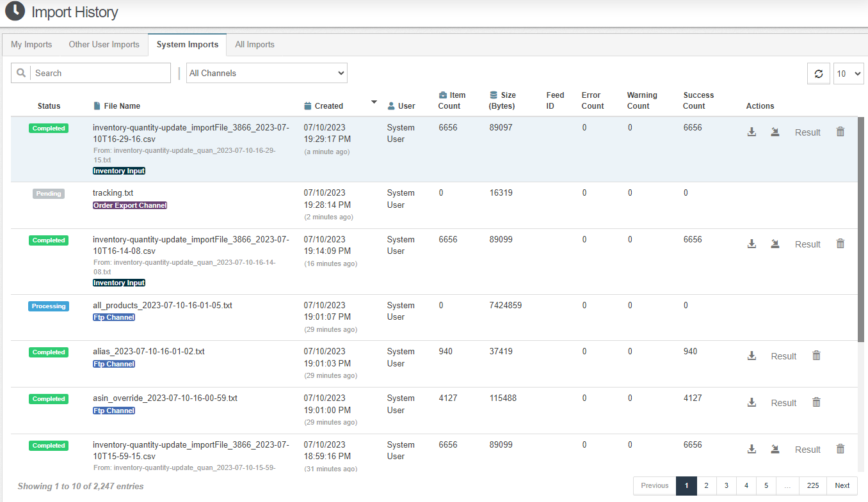Click the magnifier search icon

coord(21,74)
